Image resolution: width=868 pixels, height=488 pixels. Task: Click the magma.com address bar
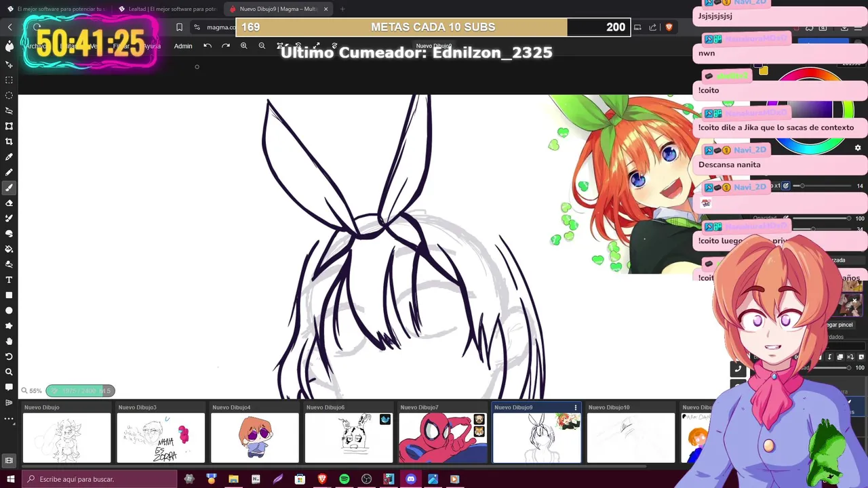click(x=221, y=27)
